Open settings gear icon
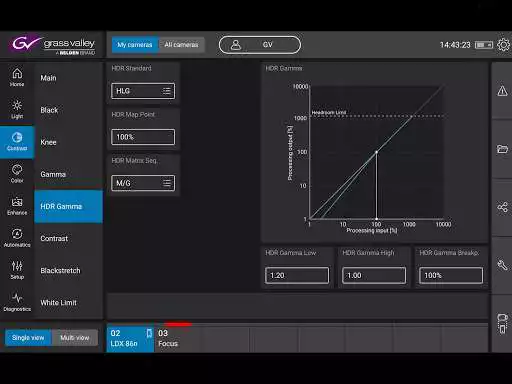The height and width of the screenshot is (384, 512). [x=503, y=45]
